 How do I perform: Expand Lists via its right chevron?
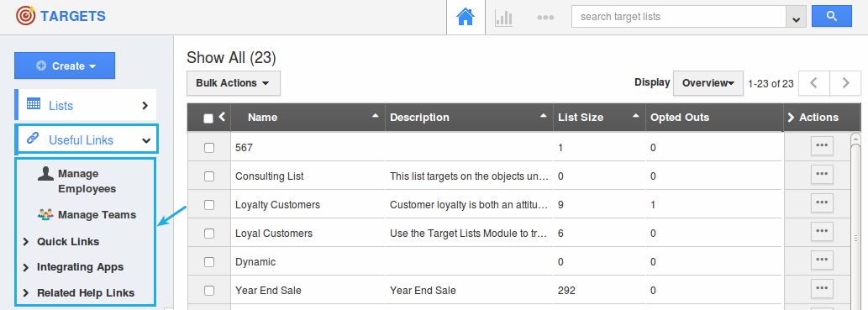point(145,105)
